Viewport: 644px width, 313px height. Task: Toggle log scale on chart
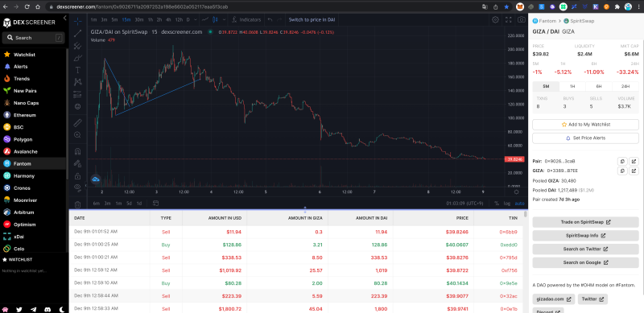point(507,204)
